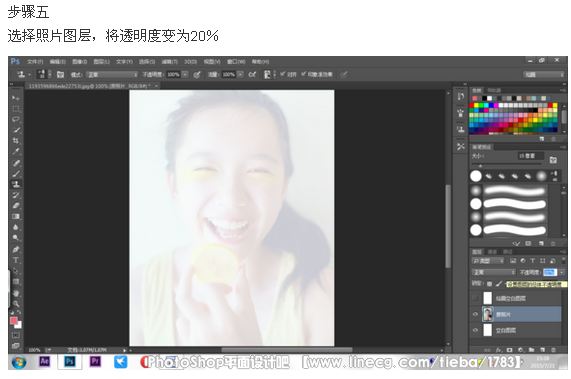Open the 文件(F) menu
Image resolution: width=571 pixels, height=379 pixels.
(35, 62)
